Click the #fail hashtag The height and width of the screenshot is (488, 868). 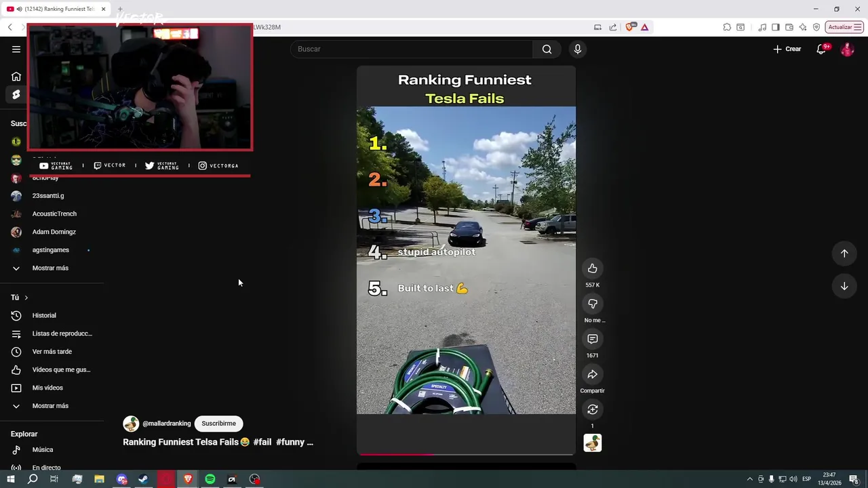(x=262, y=442)
